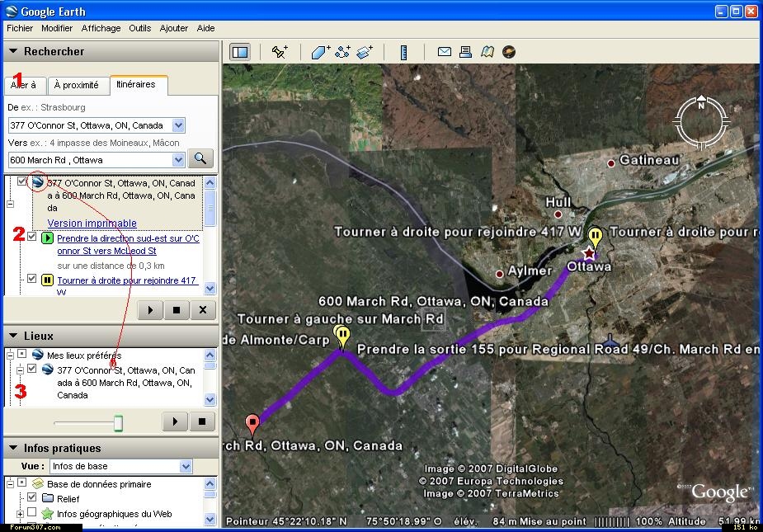This screenshot has width=763, height=532.
Task: Open the Ajouter menu
Action: (x=174, y=28)
